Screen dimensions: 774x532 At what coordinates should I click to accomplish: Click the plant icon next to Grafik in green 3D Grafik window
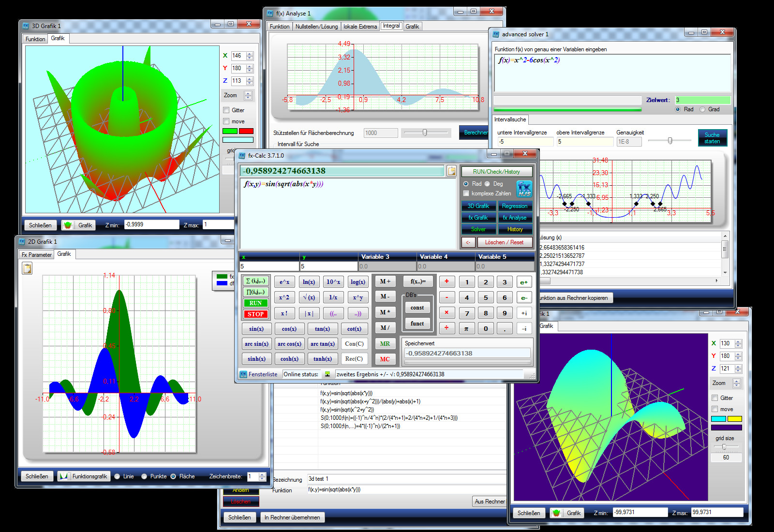[x=68, y=225]
